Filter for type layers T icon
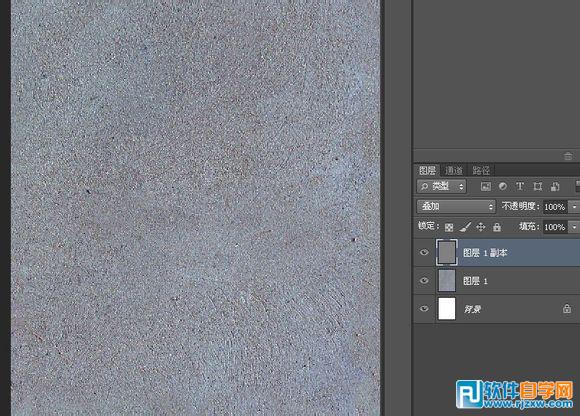The width and height of the screenshot is (580, 416). point(520,186)
